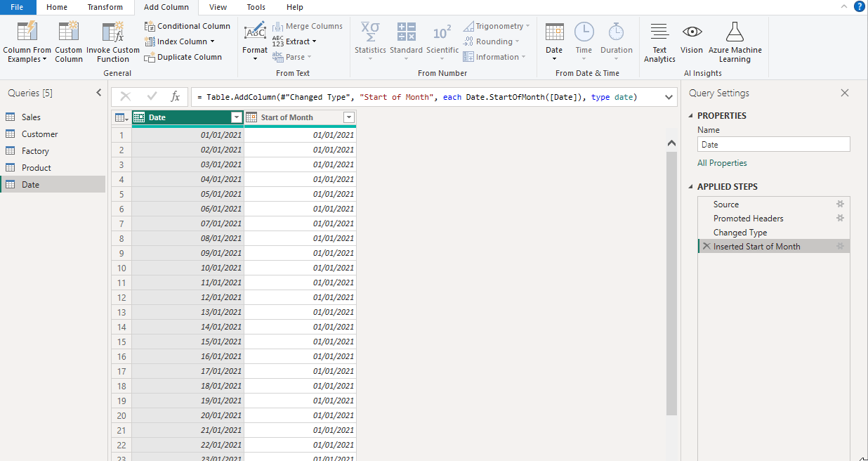Delete the Inserted Start of Month step
The image size is (868, 461).
(x=706, y=247)
